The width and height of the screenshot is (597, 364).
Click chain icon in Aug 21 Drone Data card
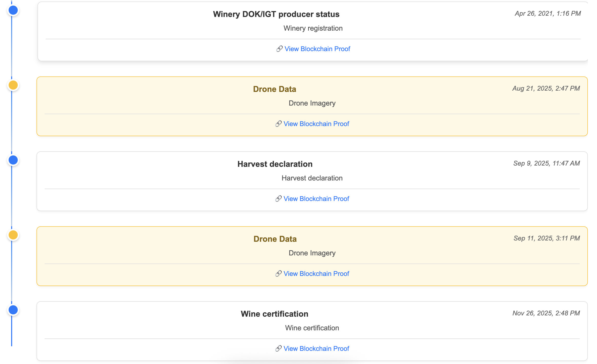pyautogui.click(x=278, y=124)
